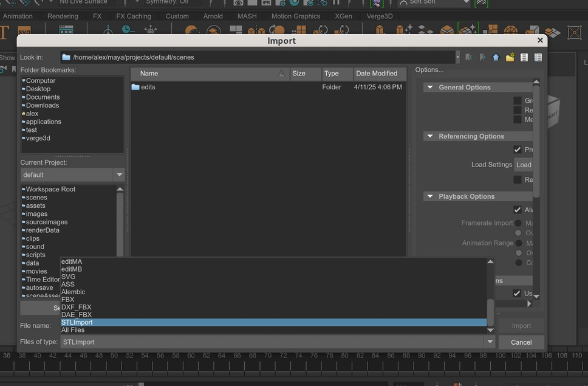Select the verge3d bookmark
588x386 pixels.
38,138
